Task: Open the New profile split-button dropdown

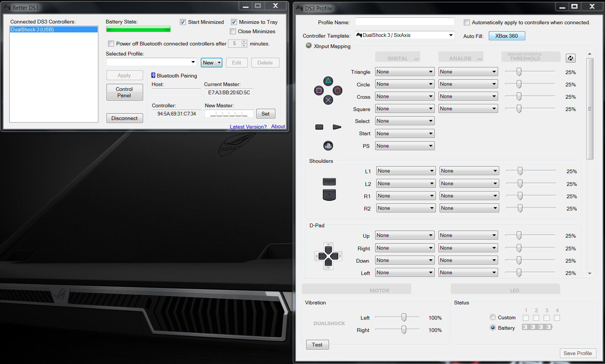Action: pos(219,63)
